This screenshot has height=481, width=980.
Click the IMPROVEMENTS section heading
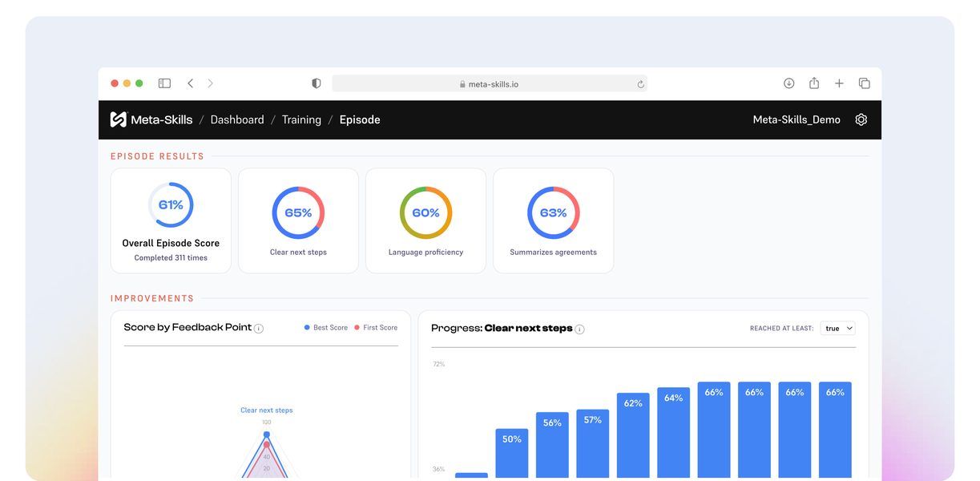coord(152,298)
